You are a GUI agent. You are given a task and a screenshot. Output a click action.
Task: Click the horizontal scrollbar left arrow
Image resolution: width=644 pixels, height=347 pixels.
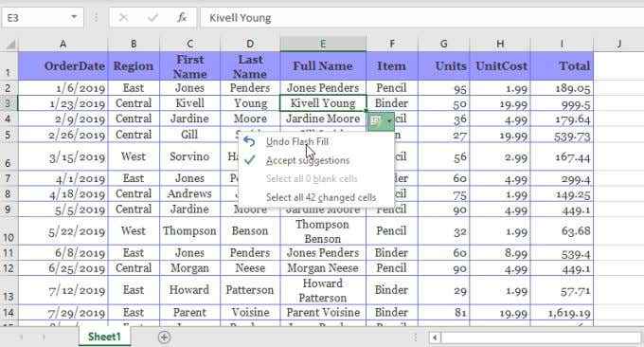tap(435, 338)
